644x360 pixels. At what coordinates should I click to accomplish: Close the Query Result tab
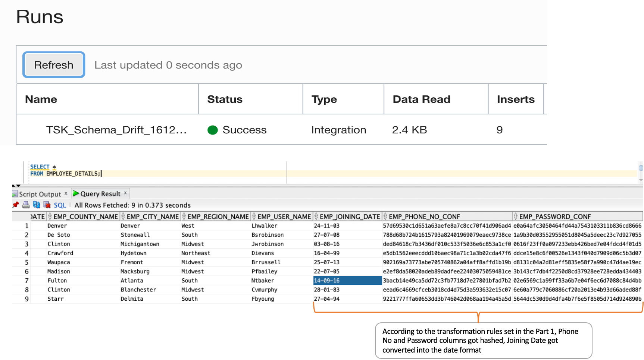click(x=125, y=193)
